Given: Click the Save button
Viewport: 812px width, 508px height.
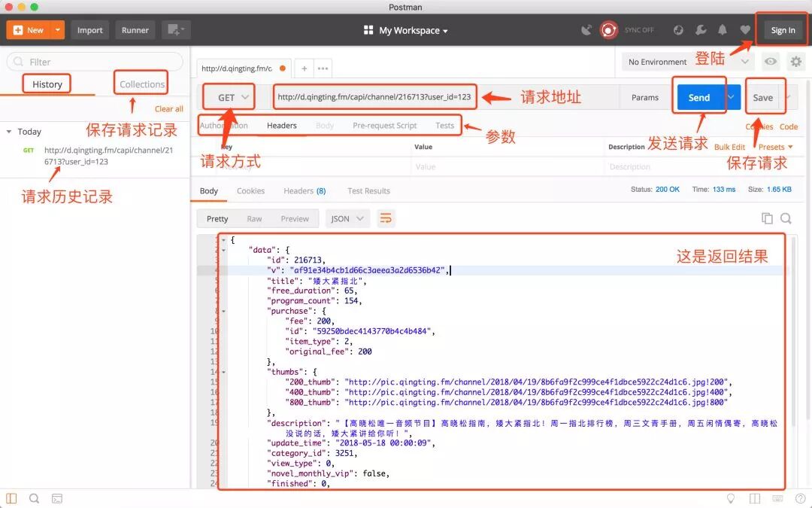Looking at the screenshot, I should pos(763,97).
